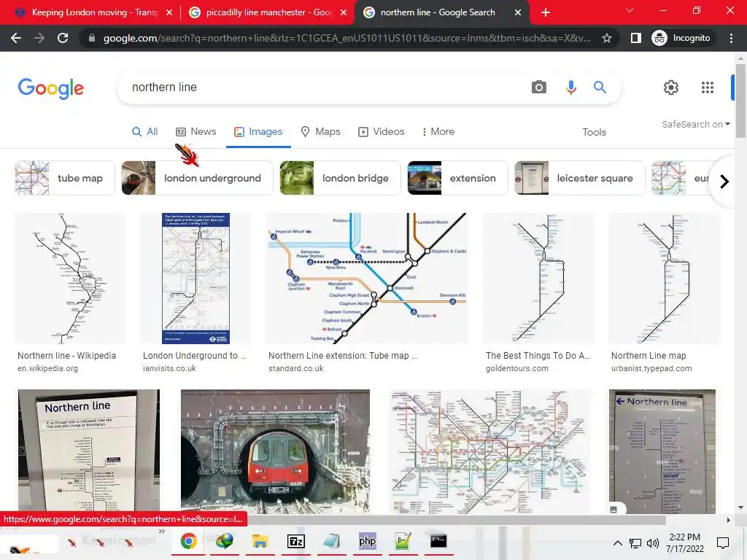Submit search with the magnifying glass icon

[x=600, y=87]
